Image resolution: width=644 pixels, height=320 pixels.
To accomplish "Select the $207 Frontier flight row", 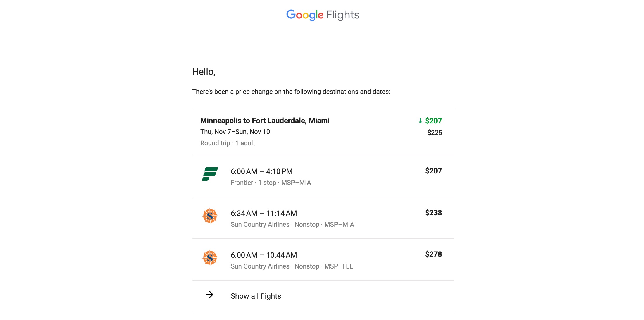I will pos(322,176).
